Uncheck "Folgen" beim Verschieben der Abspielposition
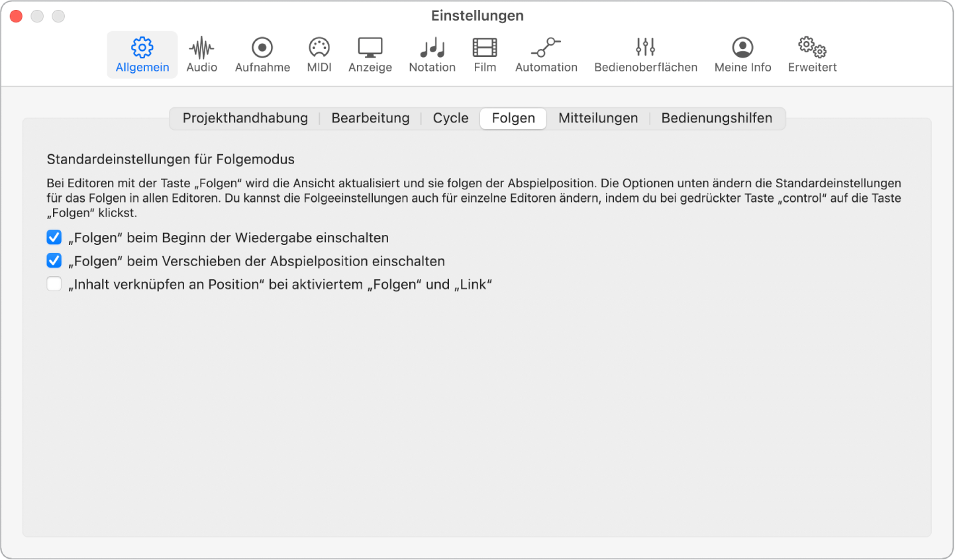The image size is (955, 560). point(54,261)
